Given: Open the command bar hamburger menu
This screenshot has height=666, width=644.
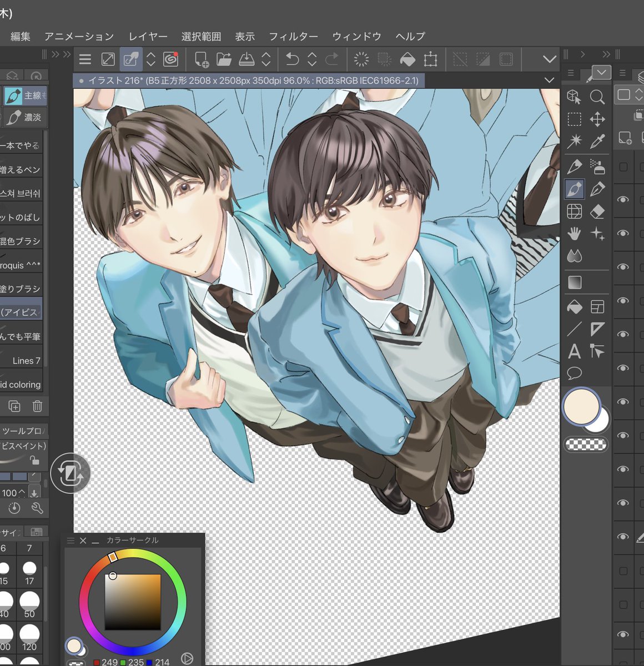Looking at the screenshot, I should 85,59.
